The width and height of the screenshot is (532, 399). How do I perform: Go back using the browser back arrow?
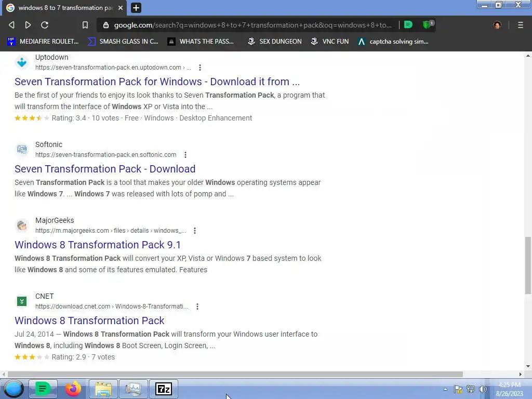(11, 25)
